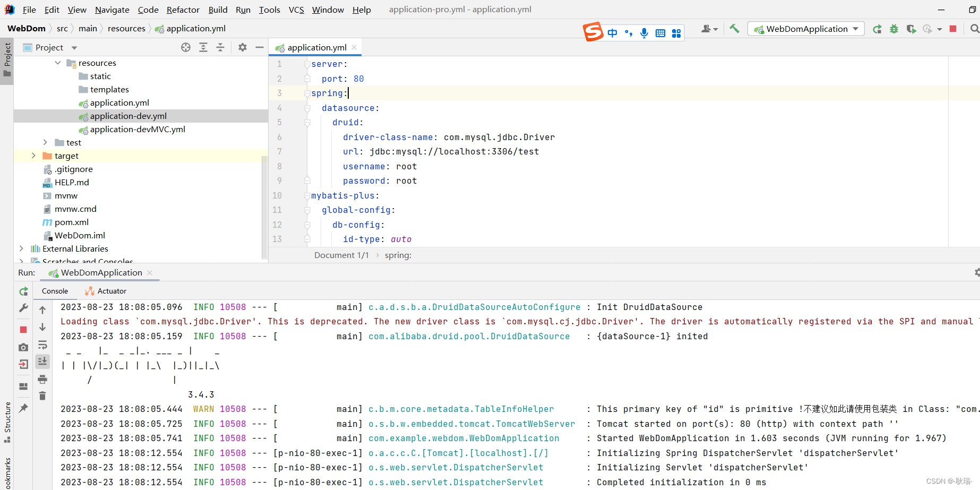Click the Build project hammer icon
980x490 pixels.
734,29
